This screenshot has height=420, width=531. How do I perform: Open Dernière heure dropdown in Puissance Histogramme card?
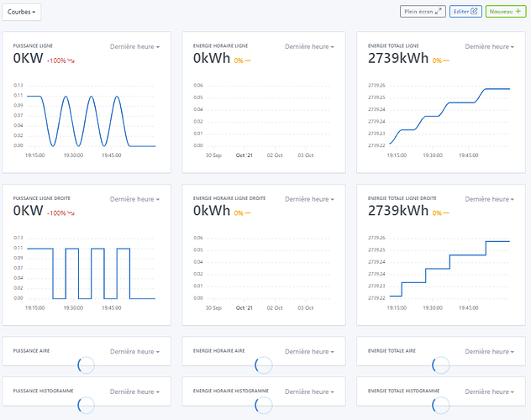tap(134, 391)
